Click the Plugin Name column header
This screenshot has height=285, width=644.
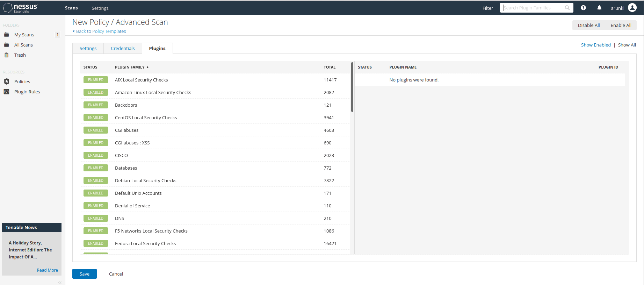(403, 67)
